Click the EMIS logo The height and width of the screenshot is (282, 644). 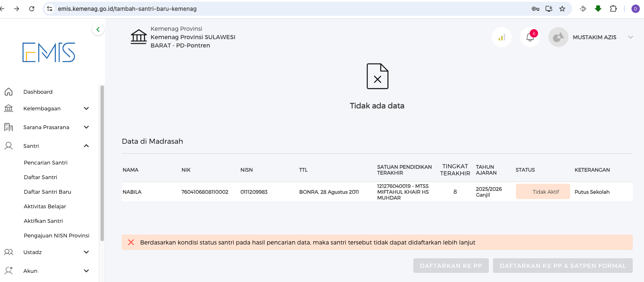point(49,52)
